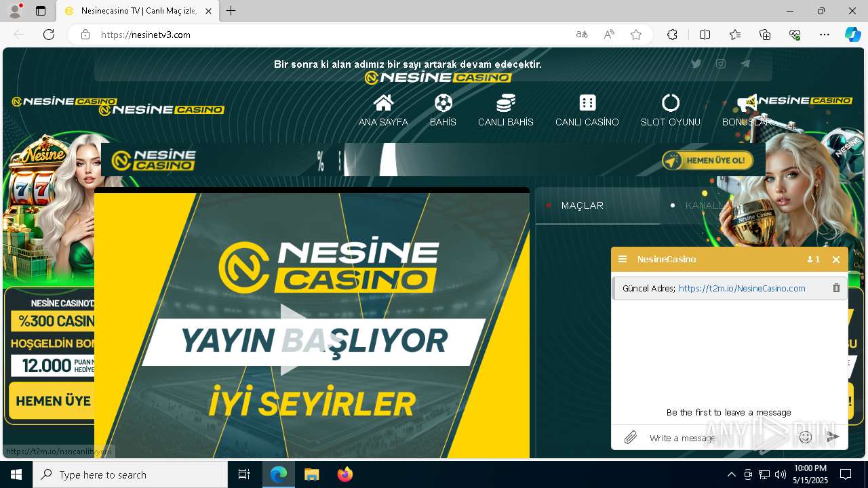Open Windows Start menu
This screenshot has width=868, height=488.
tap(16, 474)
